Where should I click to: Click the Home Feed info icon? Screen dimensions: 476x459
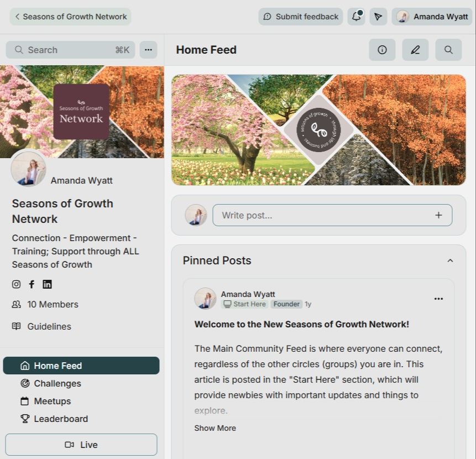pyautogui.click(x=382, y=50)
